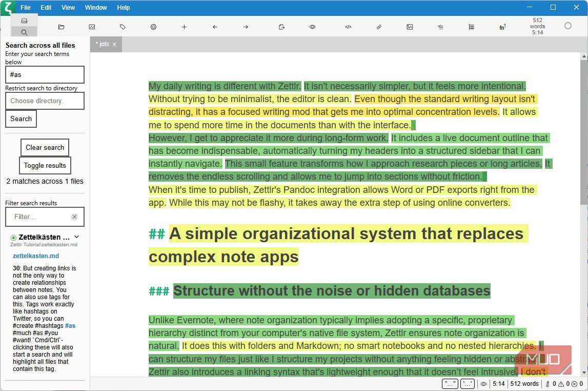Insert code block with code icon
The image size is (588, 391).
(x=349, y=27)
